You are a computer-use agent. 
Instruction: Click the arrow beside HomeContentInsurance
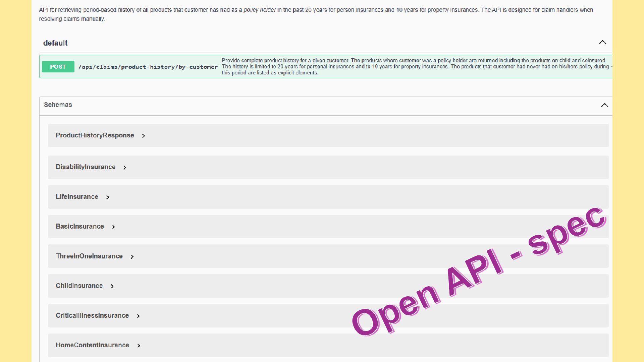[139, 346]
